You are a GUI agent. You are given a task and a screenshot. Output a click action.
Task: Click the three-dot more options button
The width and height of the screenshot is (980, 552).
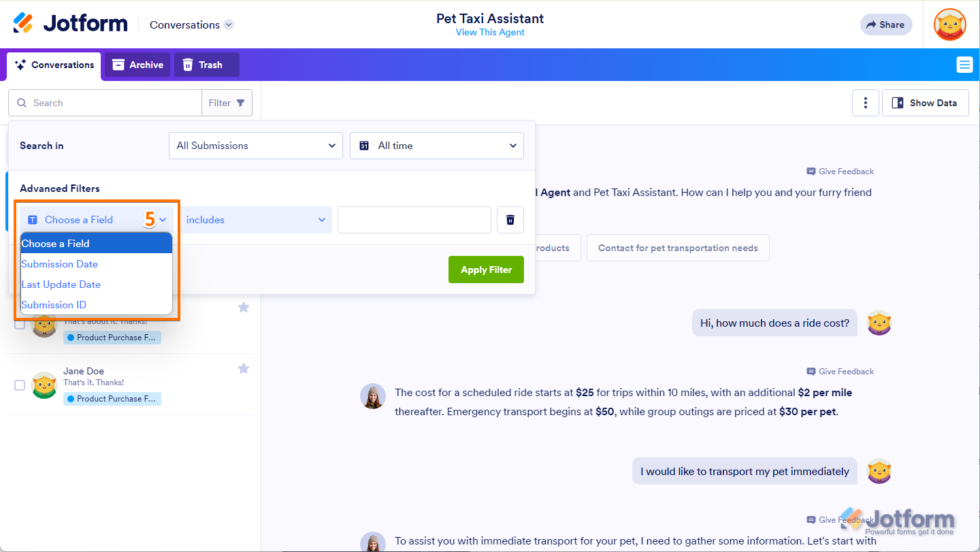tap(865, 103)
